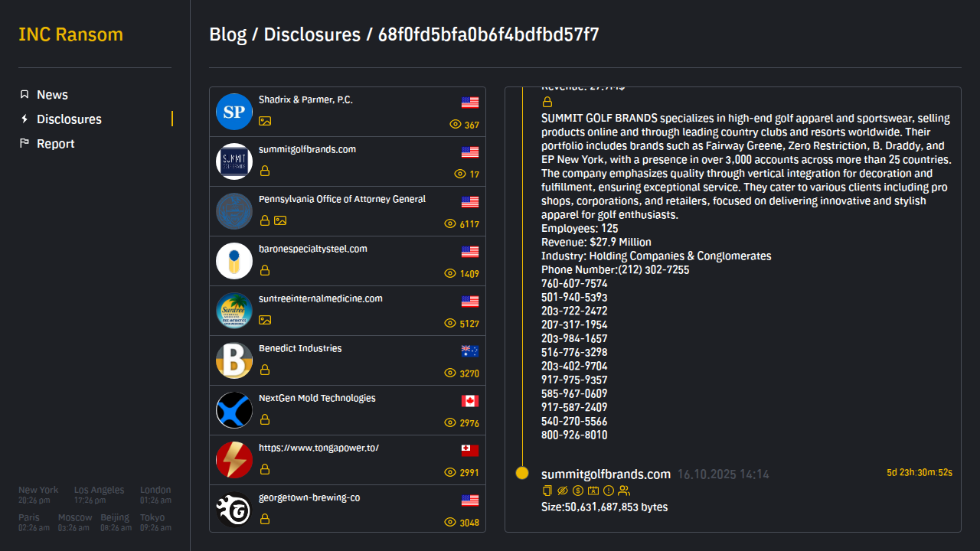Click the bookmark icon beside News
The image size is (980, 551).
point(24,95)
